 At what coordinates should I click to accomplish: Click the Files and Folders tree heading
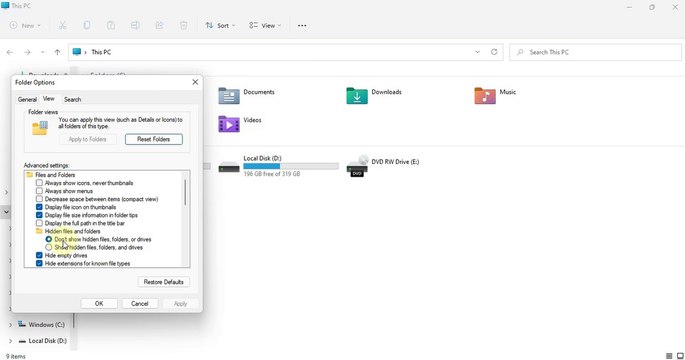55,175
